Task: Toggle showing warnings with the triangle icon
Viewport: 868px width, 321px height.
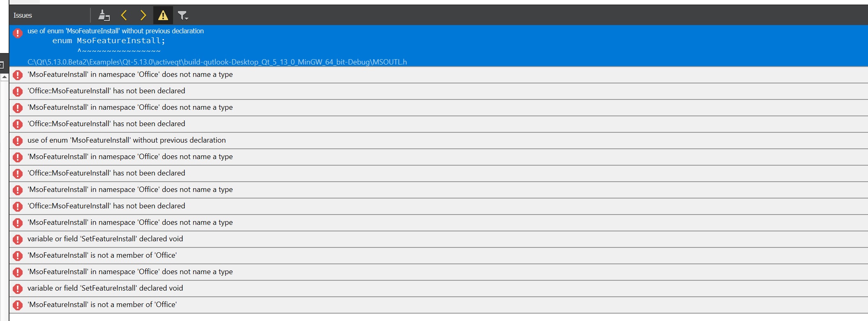Action: pos(163,16)
